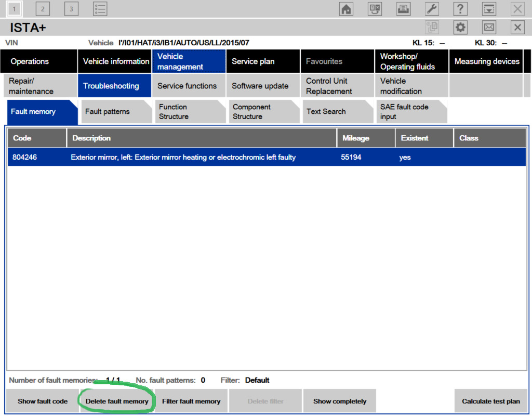Screen dimensions: 532x416
Task: Click the envelope feedback icon
Action: (489, 28)
